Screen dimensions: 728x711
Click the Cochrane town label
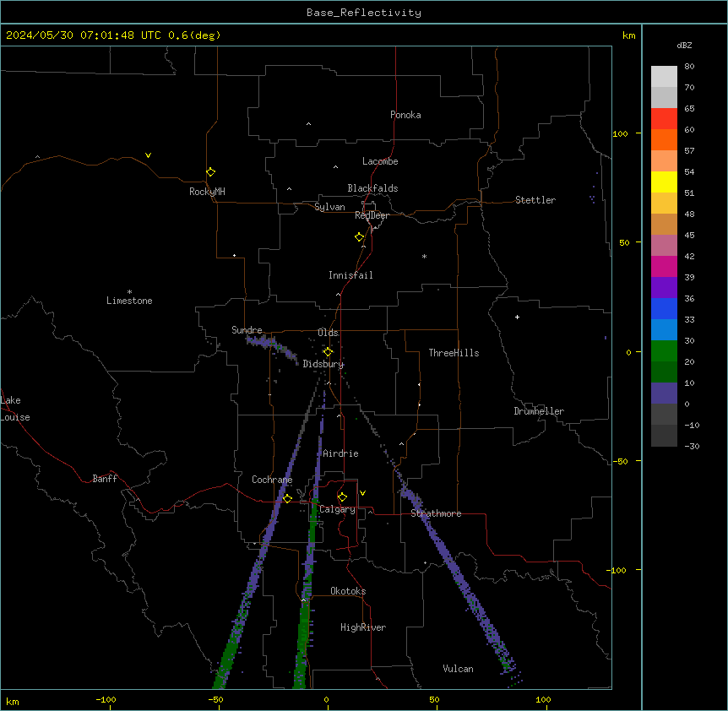pos(272,480)
